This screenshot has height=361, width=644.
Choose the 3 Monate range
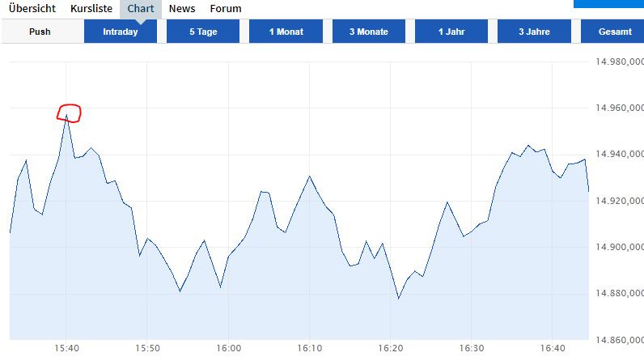[x=369, y=32]
